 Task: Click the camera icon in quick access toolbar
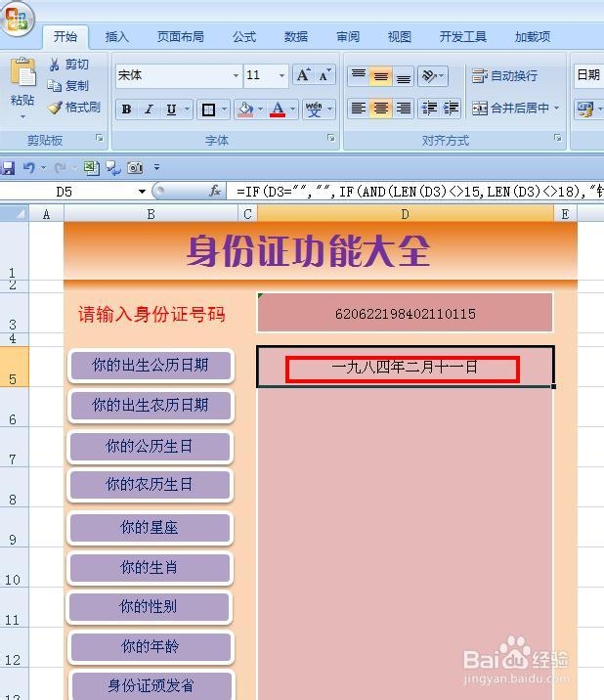[x=135, y=168]
